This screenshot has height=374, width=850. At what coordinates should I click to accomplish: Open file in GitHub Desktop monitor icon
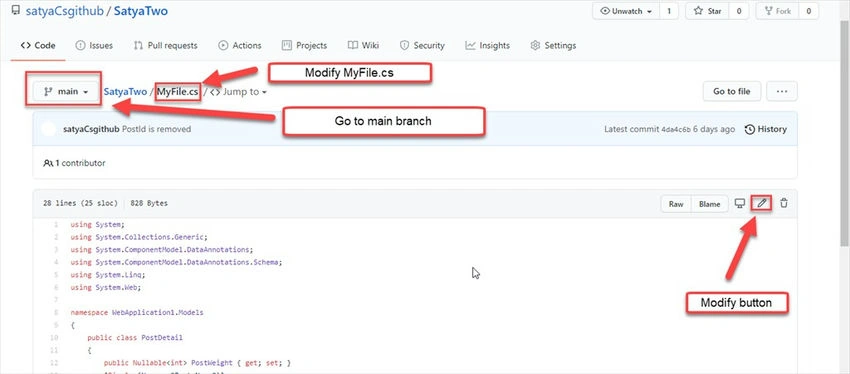tap(739, 204)
